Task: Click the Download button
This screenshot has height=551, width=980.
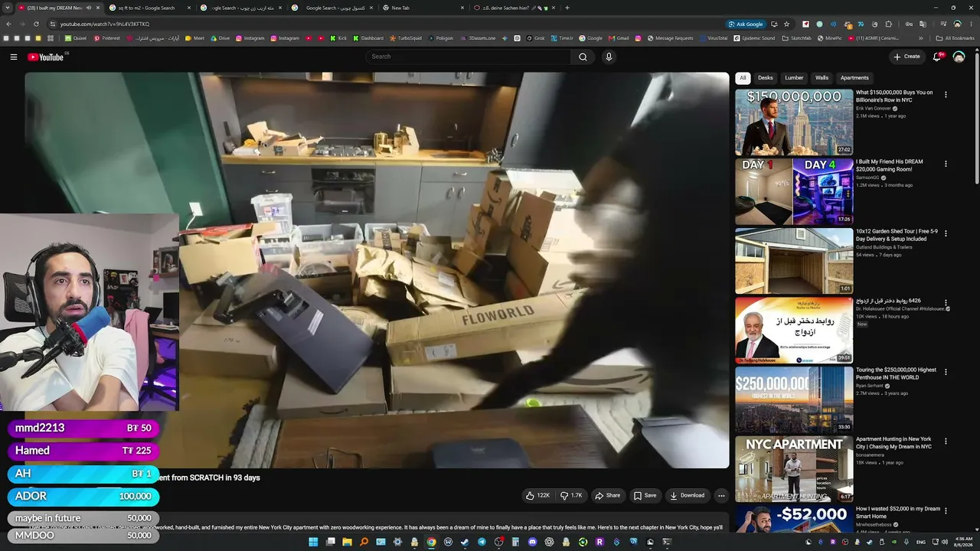Action: point(688,495)
